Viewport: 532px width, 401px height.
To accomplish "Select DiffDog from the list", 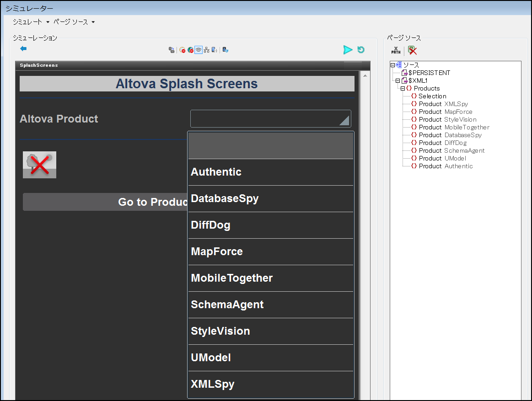I will click(271, 225).
